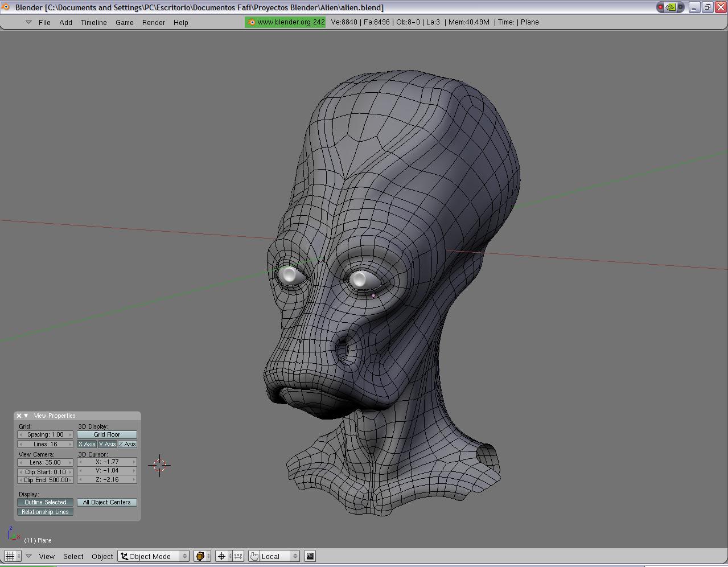
Task: Click the transform manipulator hand icon
Action: [x=254, y=556]
